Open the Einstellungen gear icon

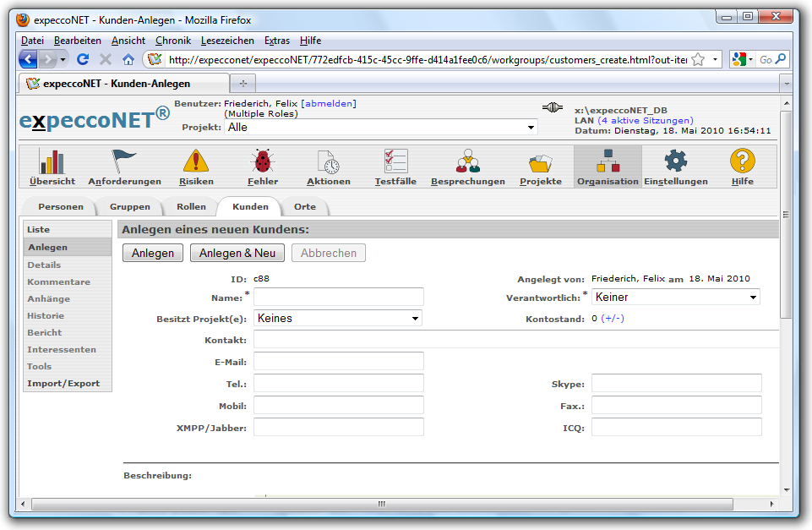tap(675, 161)
